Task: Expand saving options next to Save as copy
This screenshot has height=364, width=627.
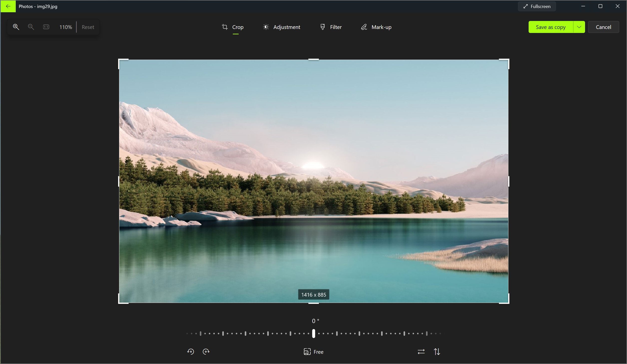Action: coord(580,27)
